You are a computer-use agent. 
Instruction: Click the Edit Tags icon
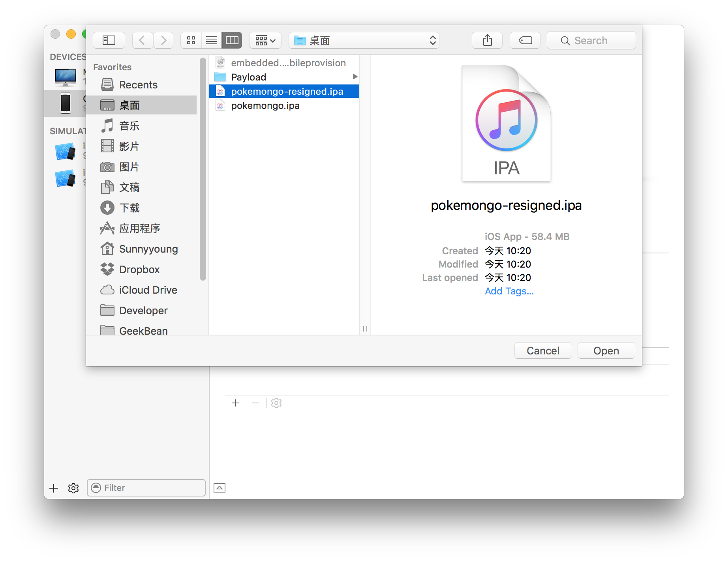(x=525, y=40)
